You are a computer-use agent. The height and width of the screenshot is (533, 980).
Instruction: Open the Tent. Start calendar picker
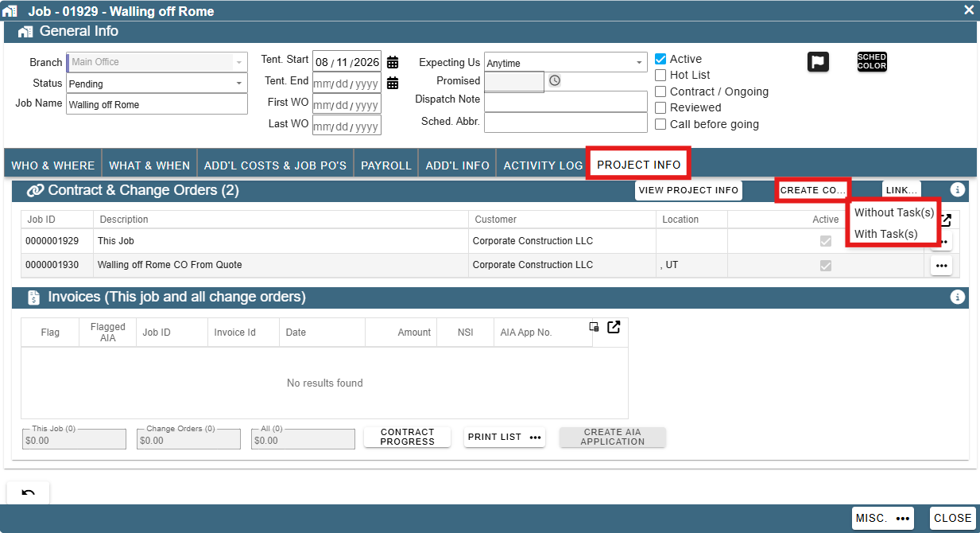click(x=393, y=62)
